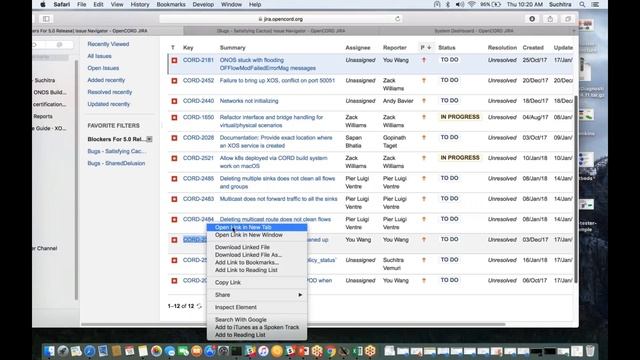Click the bug icon in CORD-2028 row
The height and width of the screenshot is (360, 640).
(x=174, y=138)
